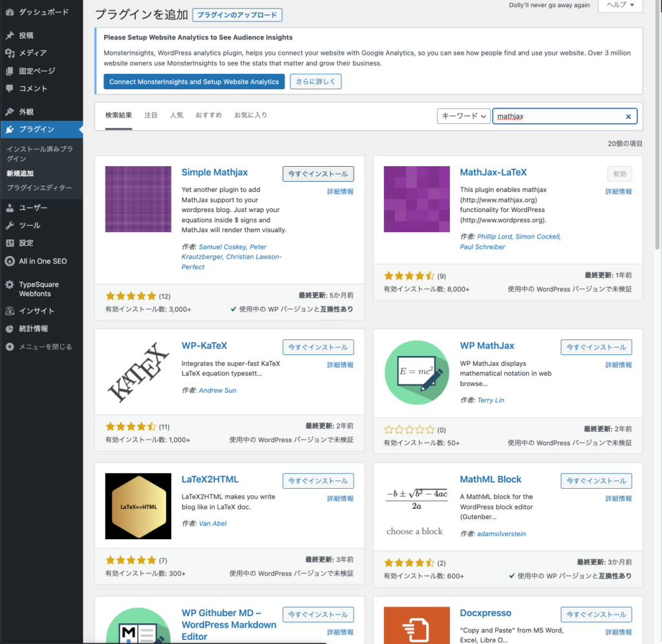Screen dimensions: 662x644
Task: Open Users via the person icon
Action: [x=10, y=208]
